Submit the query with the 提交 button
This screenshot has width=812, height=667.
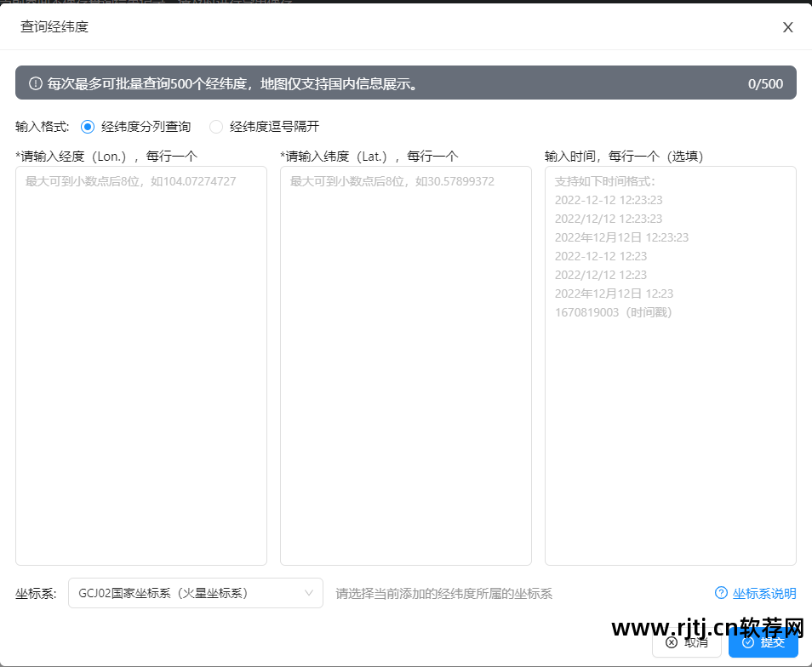click(763, 642)
